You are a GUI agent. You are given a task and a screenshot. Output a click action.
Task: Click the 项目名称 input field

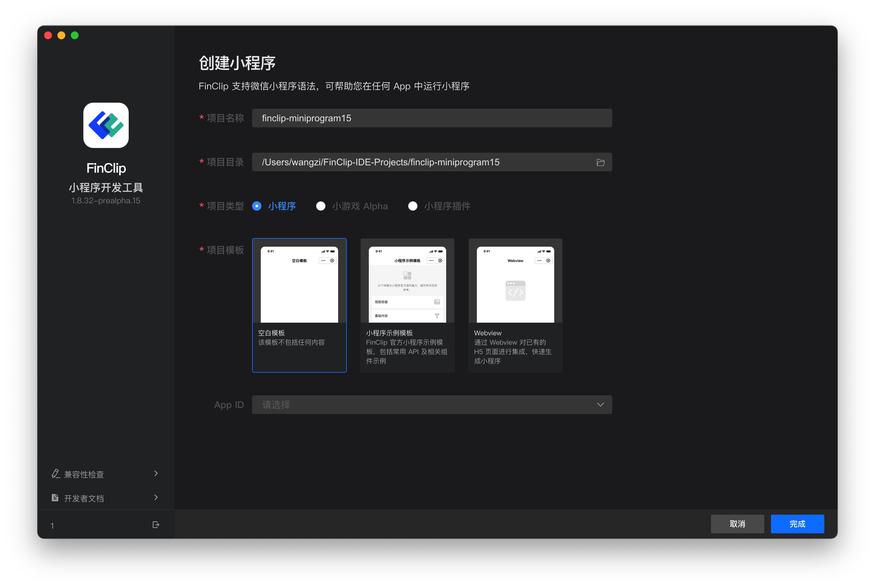tap(432, 118)
